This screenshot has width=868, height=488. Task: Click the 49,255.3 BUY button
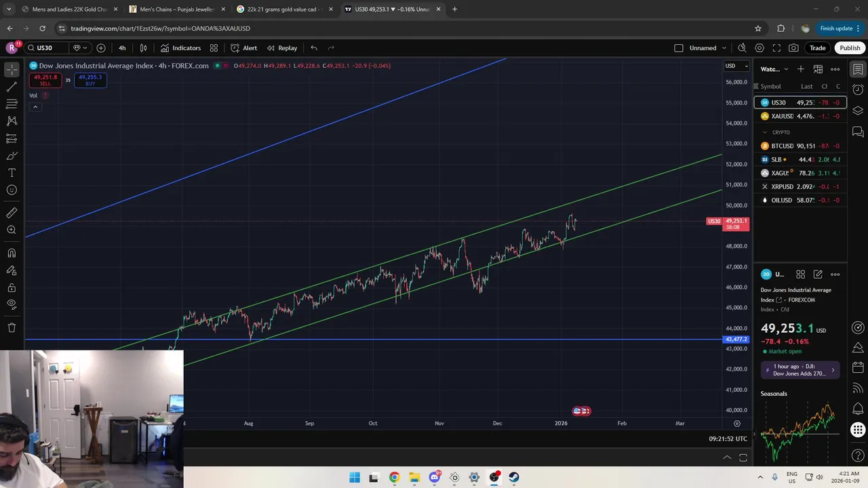90,80
